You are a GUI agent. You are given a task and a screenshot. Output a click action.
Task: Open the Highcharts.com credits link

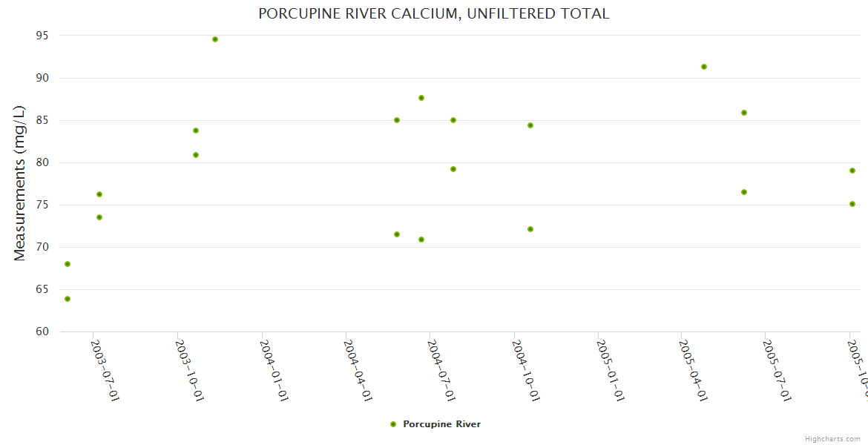832,439
